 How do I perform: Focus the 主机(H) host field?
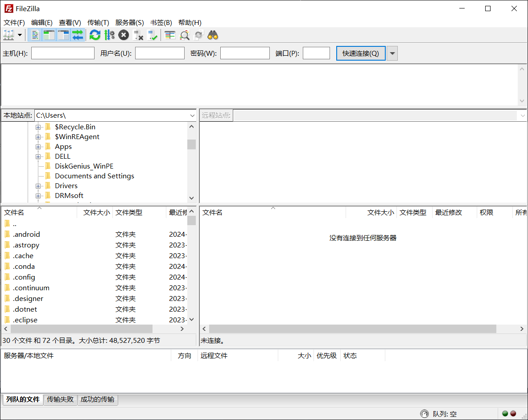pos(62,53)
